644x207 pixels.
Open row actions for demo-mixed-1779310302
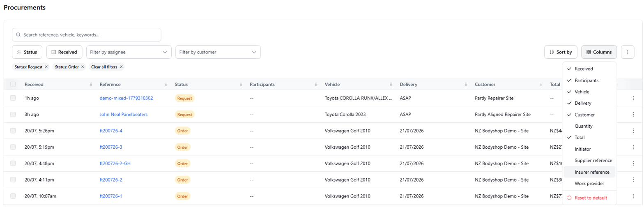pyautogui.click(x=633, y=98)
